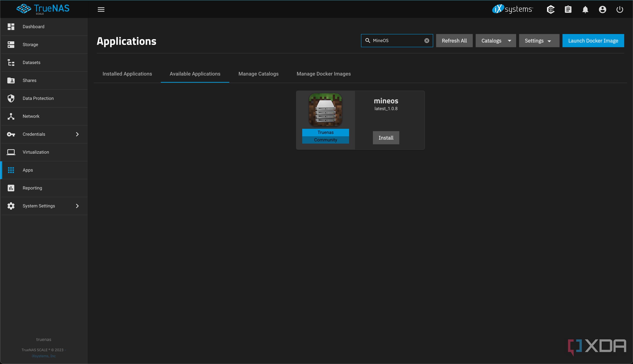This screenshot has height=364, width=633.
Task: Open the Datasets menu item
Action: pos(44,63)
